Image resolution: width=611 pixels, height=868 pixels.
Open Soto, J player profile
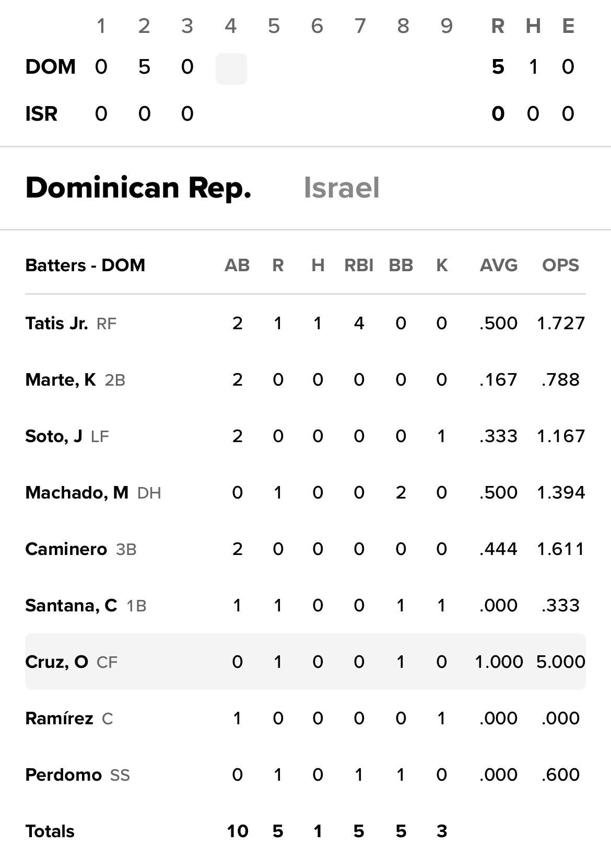(x=54, y=436)
